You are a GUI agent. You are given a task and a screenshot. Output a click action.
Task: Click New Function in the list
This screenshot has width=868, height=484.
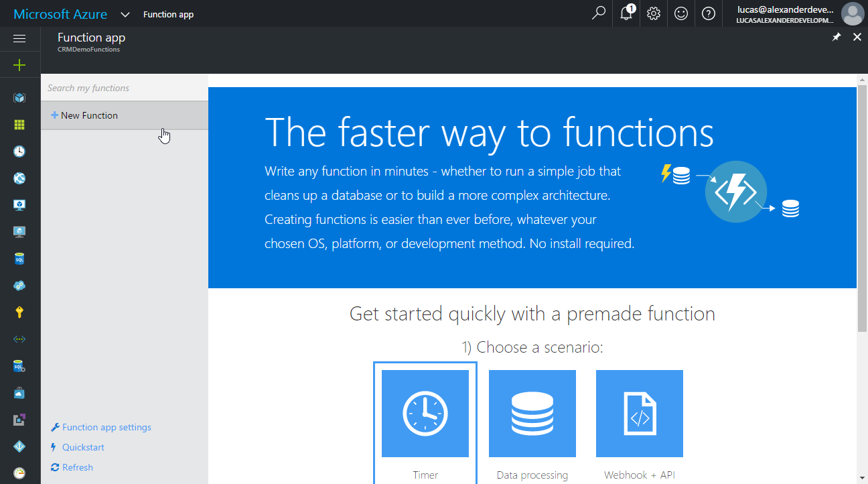point(125,115)
